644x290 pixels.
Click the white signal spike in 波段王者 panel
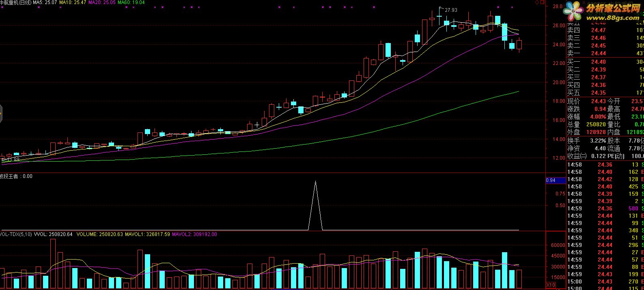pos(315,205)
